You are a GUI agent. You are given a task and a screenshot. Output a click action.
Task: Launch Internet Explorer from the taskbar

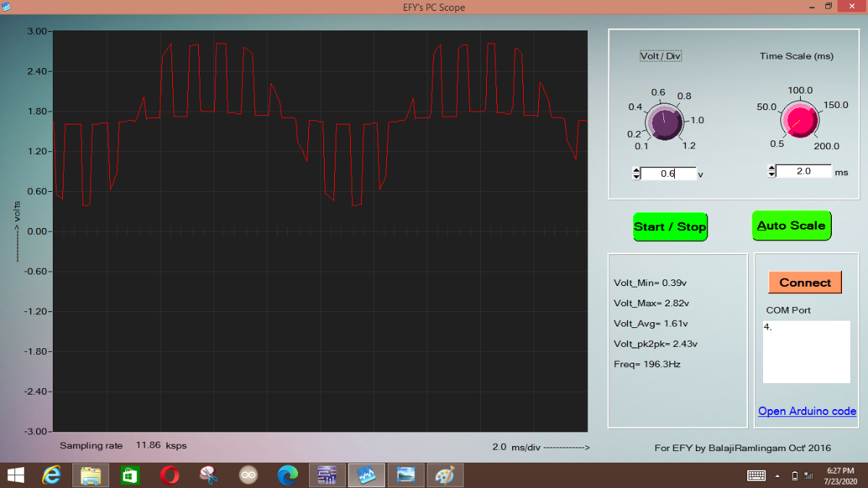(52, 475)
